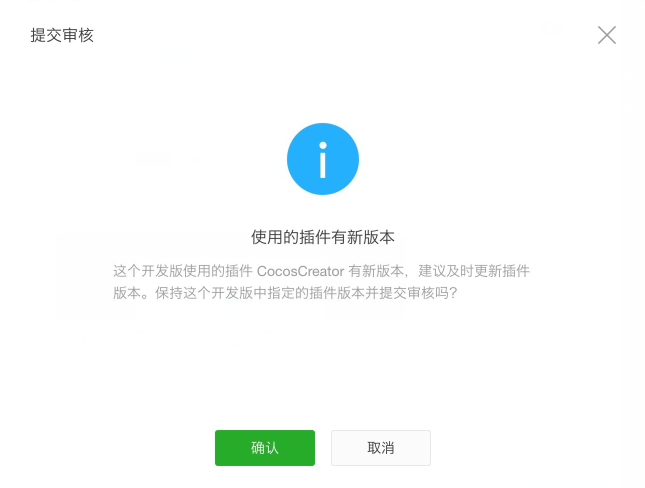The height and width of the screenshot is (488, 645).
Task: Choose 取消 to go update the plugin
Action: (x=381, y=448)
